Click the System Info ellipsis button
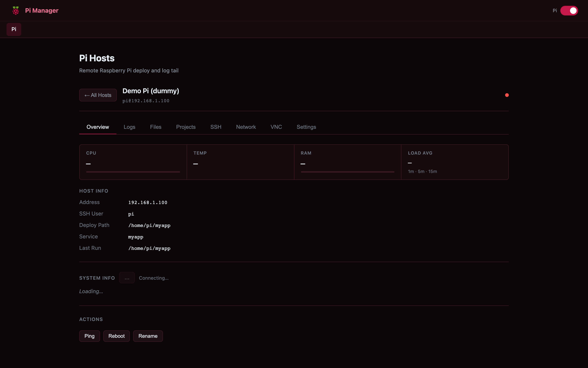 (x=127, y=278)
